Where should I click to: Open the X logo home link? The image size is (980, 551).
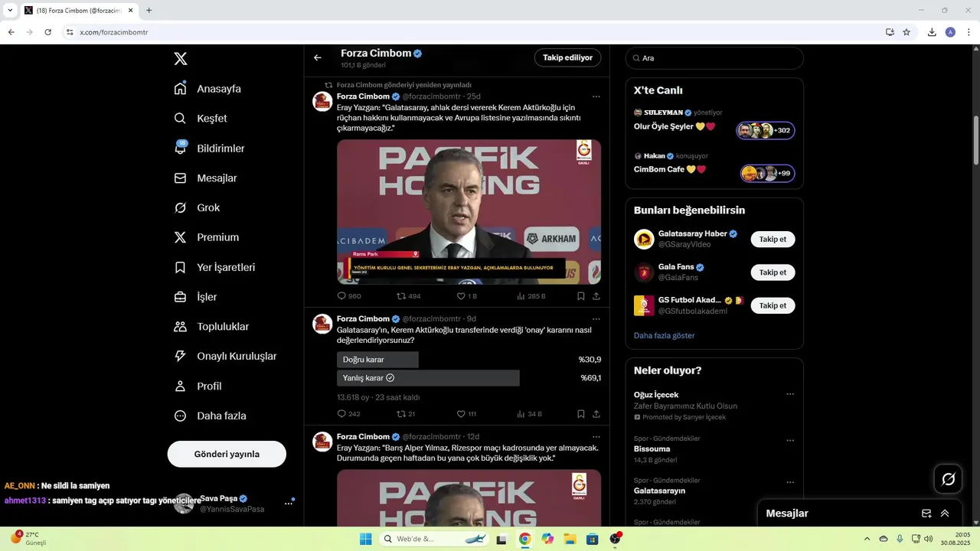click(181, 58)
